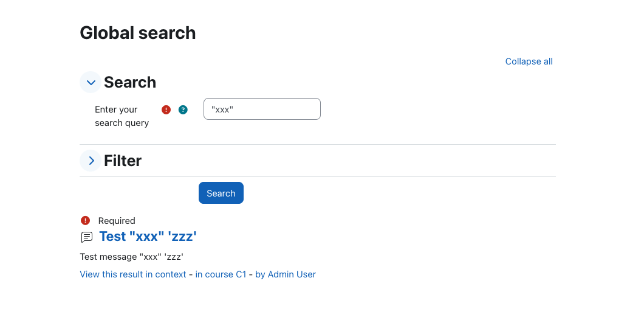The width and height of the screenshot is (644, 334).
Task: Click the forum post icon beside the result title
Action: 87,237
